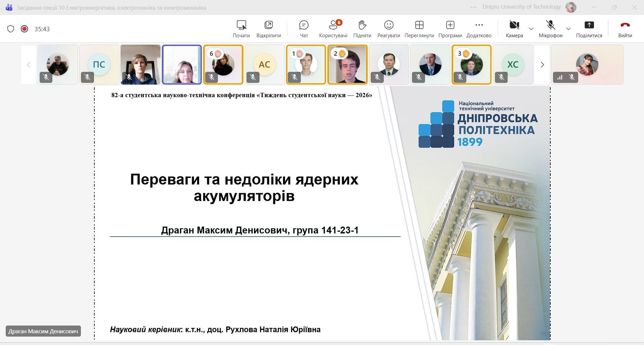This screenshot has height=345, width=644.
Task: Open reactions menu (Реагувати)
Action: [x=388, y=29]
